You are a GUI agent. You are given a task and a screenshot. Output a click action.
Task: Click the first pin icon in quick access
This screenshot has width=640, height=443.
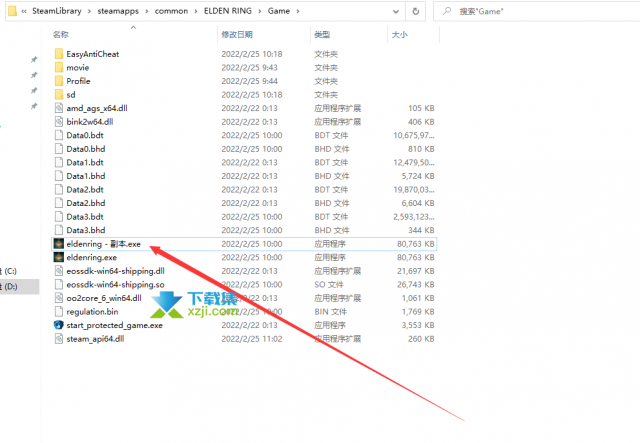(x=34, y=60)
